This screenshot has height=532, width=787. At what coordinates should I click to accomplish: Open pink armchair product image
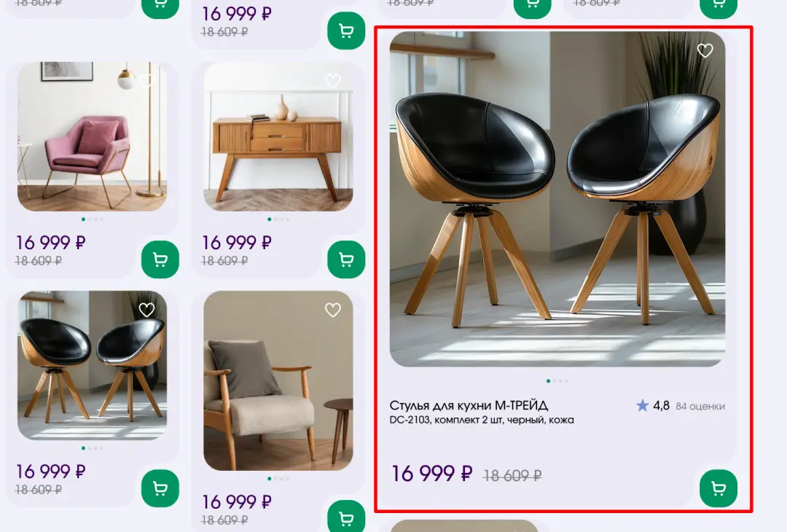click(93, 136)
